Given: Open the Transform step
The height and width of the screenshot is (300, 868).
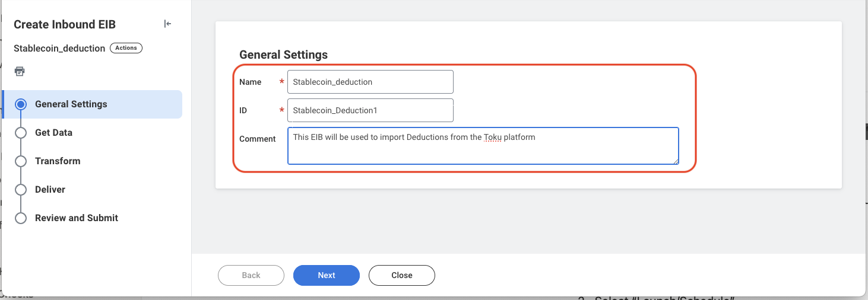Looking at the screenshot, I should 58,161.
